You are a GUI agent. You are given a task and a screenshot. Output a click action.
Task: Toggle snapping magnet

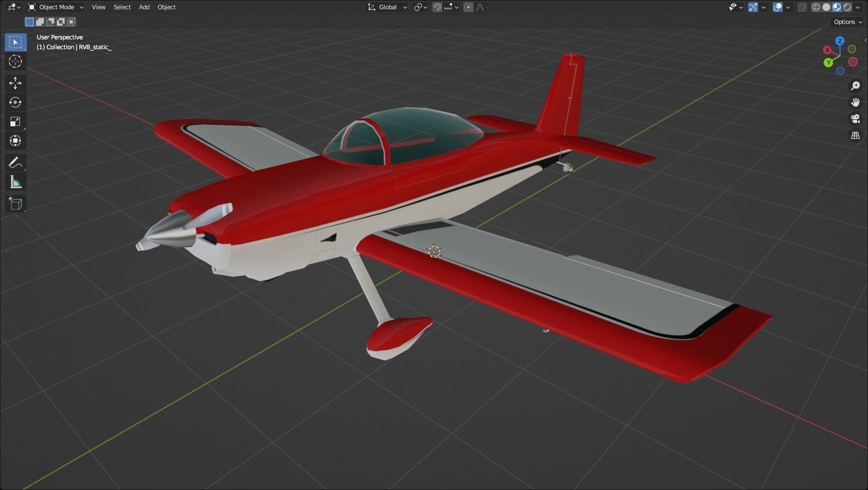click(437, 7)
